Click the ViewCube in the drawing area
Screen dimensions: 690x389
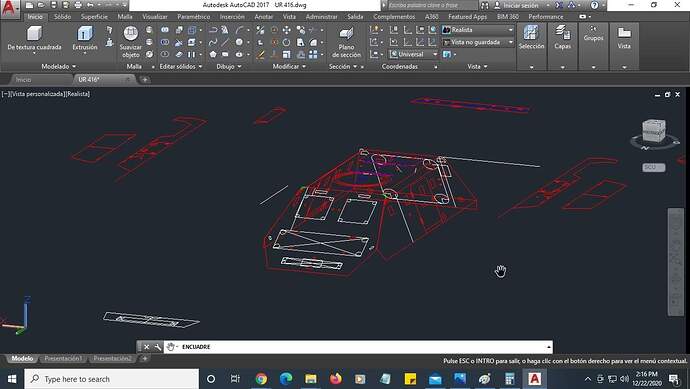click(654, 131)
